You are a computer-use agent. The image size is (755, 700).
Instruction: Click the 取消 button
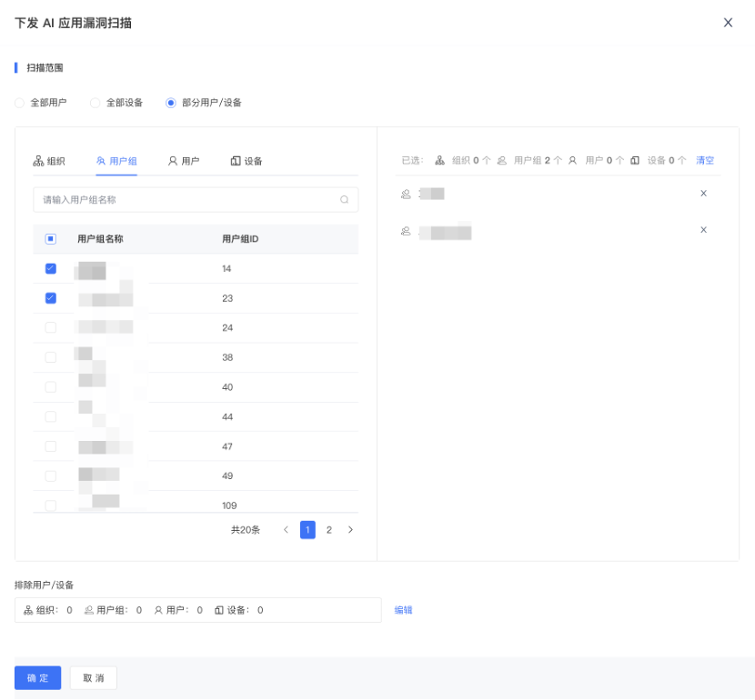[x=94, y=678]
